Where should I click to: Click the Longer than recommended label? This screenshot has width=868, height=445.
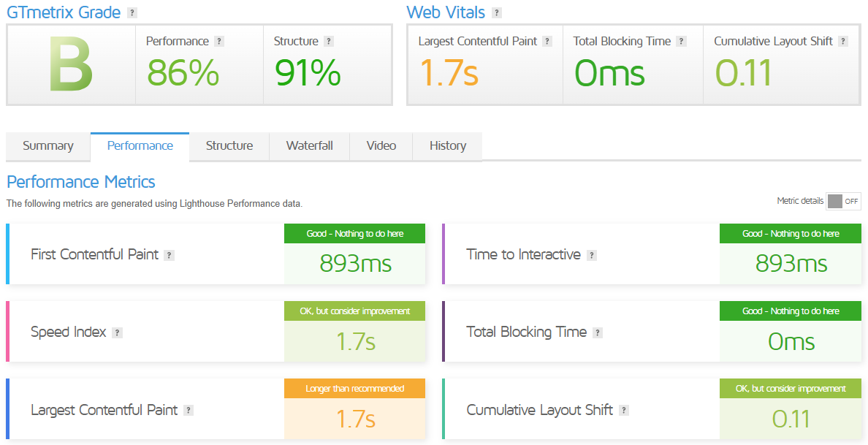click(x=355, y=389)
